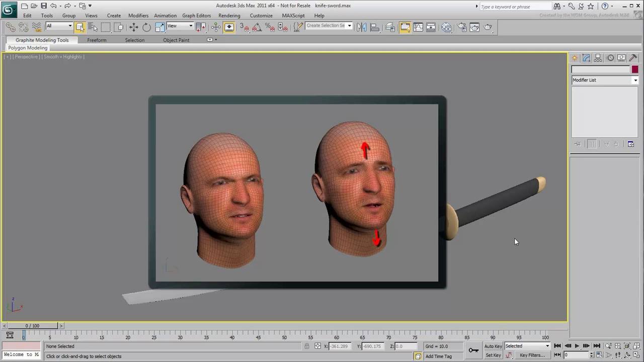Toggle Angle Snap
Screen dimensions: 644x362
pyautogui.click(x=257, y=27)
